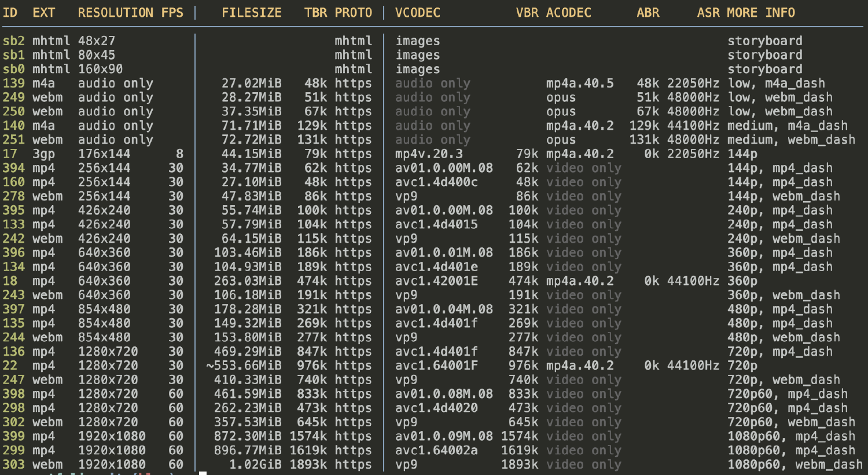Select the 48x27 resolution value
Image resolution: width=868 pixels, height=475 pixels.
97,41
